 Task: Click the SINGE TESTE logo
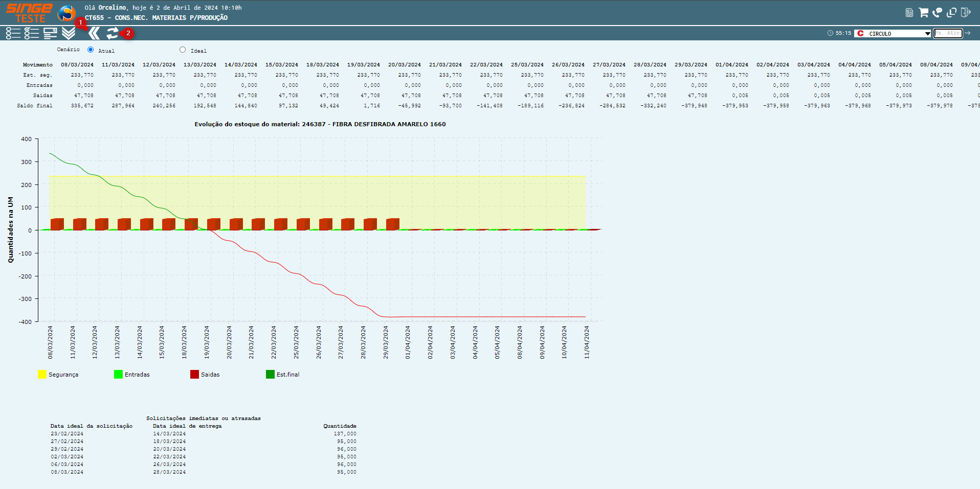pyautogui.click(x=29, y=13)
